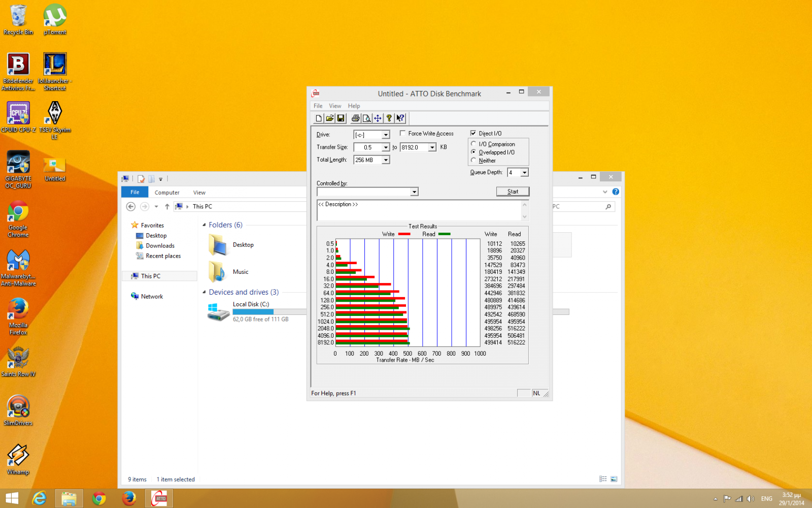Click the help icon in File Explorer window
Image resolution: width=812 pixels, height=508 pixels.
pos(616,192)
